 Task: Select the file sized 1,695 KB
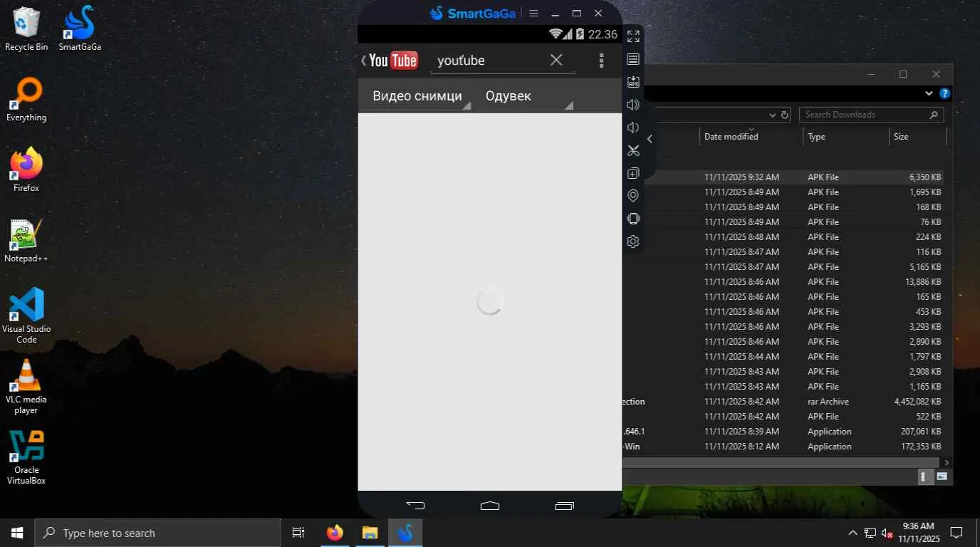point(783,192)
